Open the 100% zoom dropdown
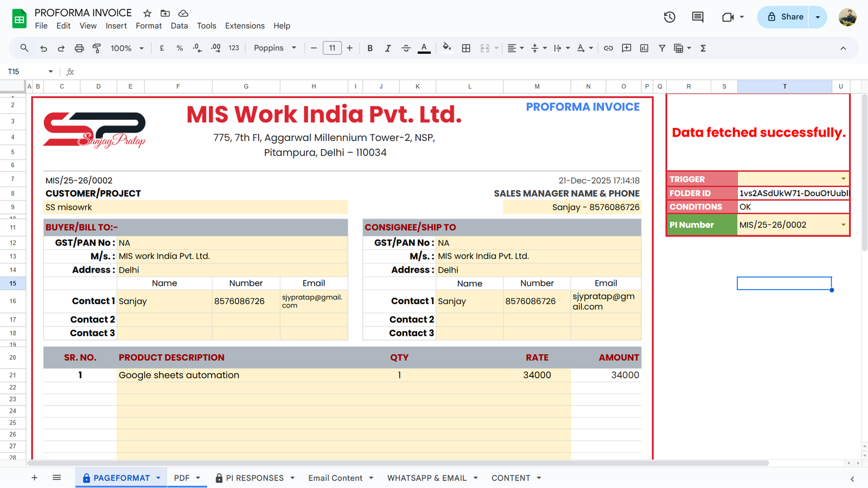 [127, 48]
